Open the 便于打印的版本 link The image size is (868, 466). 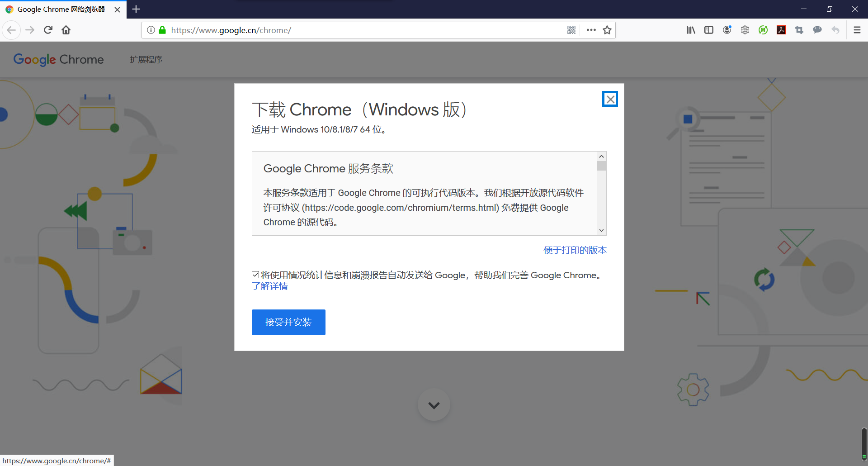(575, 250)
